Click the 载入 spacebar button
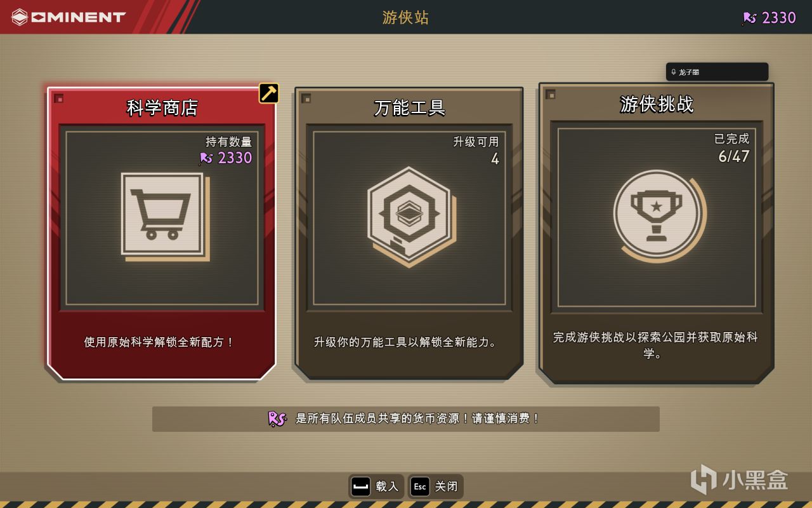 tap(376, 486)
